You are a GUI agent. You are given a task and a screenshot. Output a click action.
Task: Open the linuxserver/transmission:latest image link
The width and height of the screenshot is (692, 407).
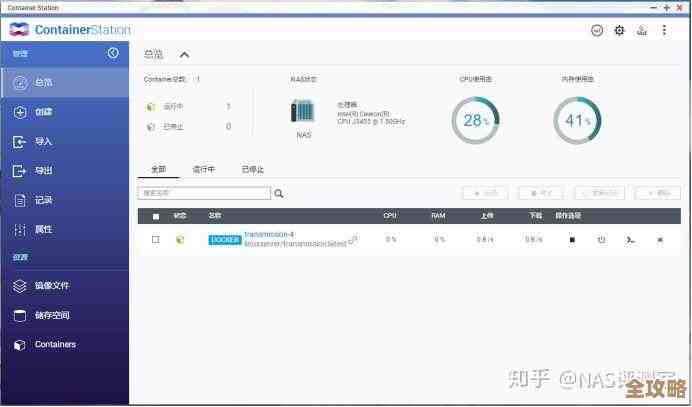click(x=295, y=244)
